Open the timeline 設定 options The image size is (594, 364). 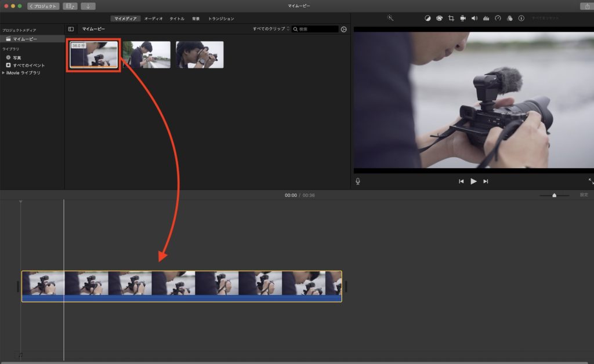[x=584, y=195]
